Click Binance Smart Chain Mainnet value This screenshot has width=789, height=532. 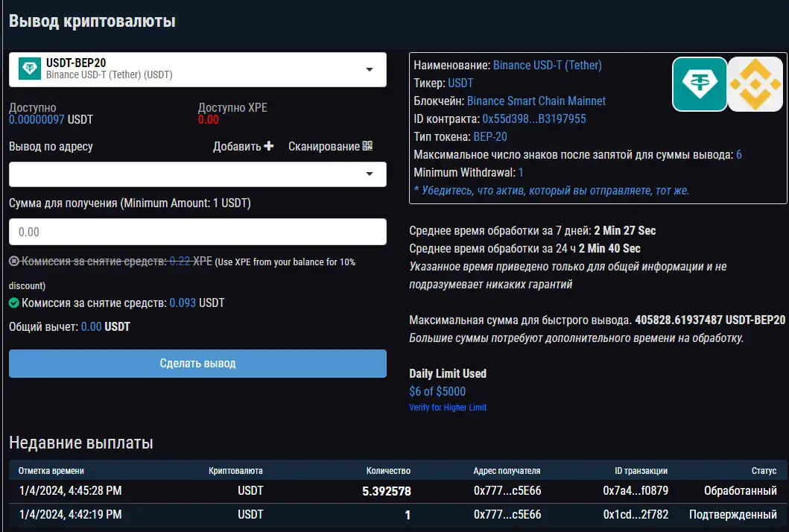click(x=536, y=101)
